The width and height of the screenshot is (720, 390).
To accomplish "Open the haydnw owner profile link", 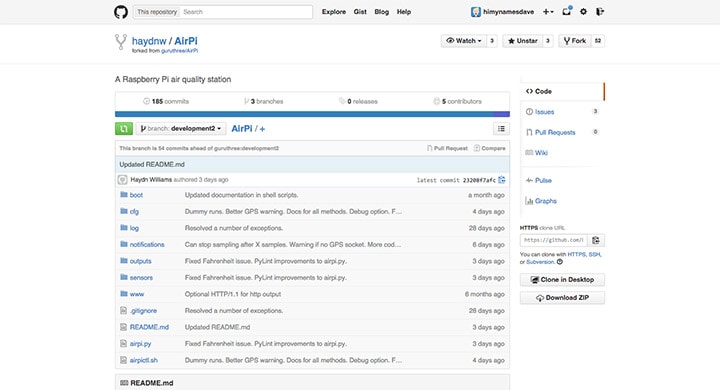I will click(149, 41).
